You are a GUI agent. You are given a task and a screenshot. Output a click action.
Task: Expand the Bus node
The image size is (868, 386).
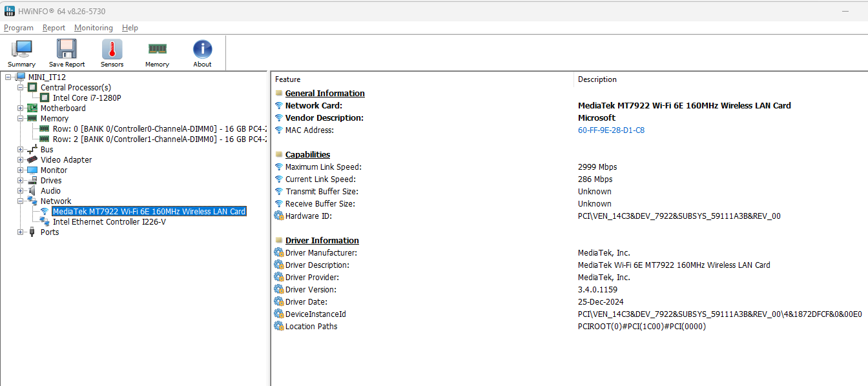pyautogui.click(x=21, y=150)
